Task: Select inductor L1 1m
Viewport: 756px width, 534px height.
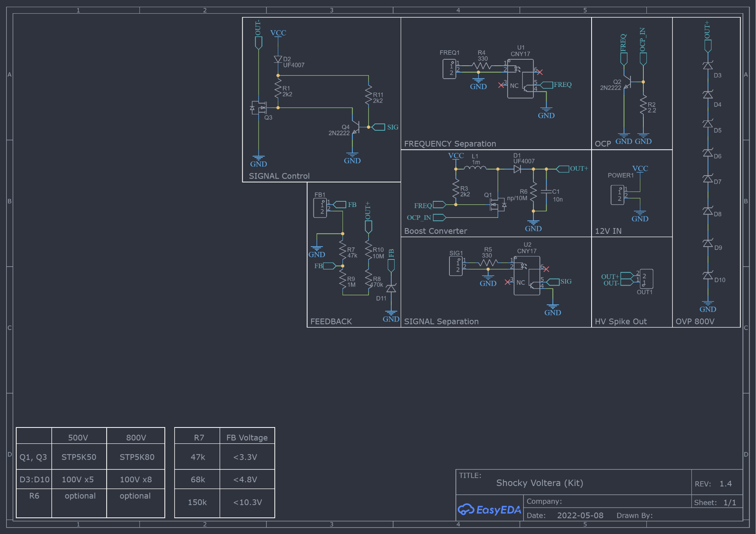Action: (x=475, y=168)
